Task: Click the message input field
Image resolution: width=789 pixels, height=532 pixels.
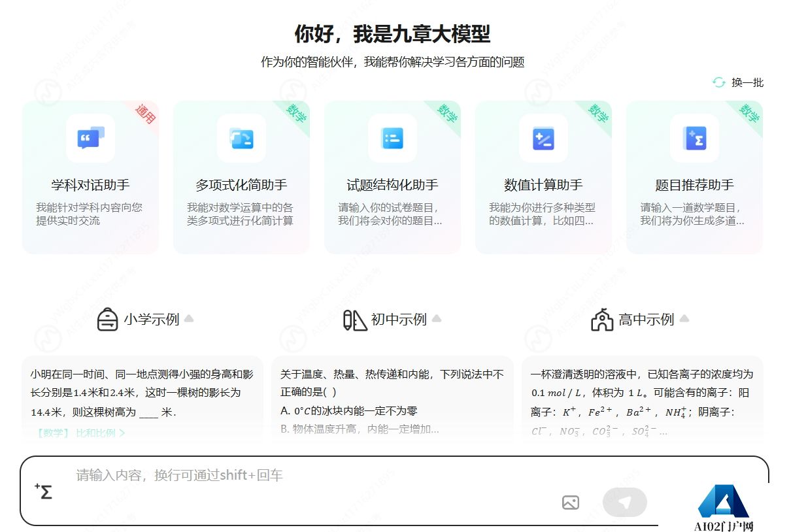Action: point(314,475)
